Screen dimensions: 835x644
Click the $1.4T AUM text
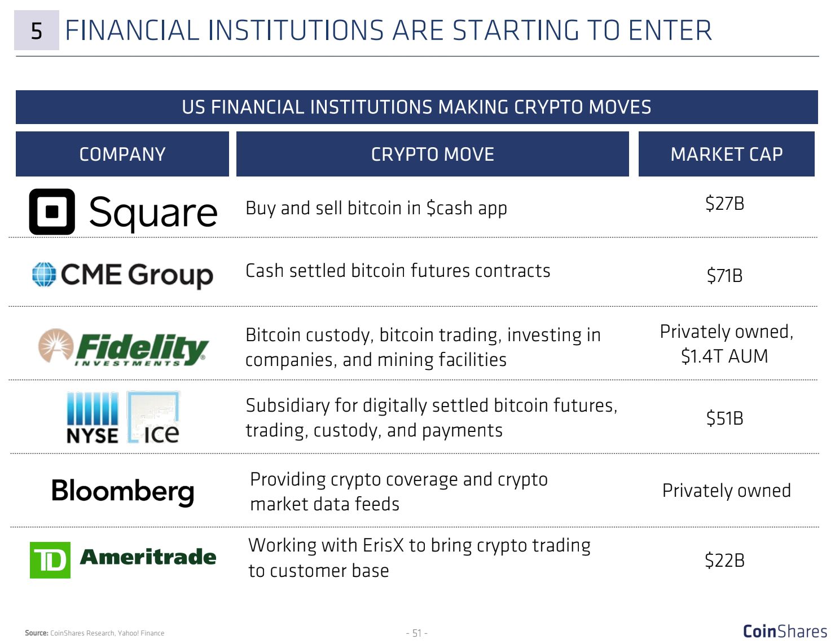click(x=724, y=356)
